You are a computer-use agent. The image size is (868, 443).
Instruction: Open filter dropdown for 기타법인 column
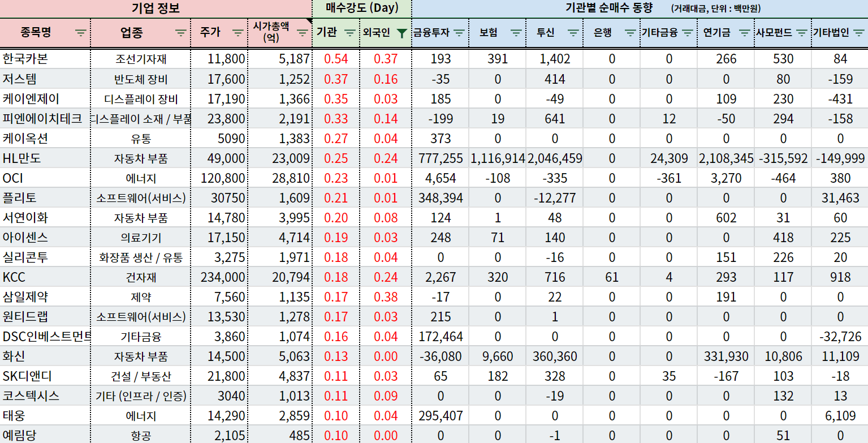coord(859,33)
